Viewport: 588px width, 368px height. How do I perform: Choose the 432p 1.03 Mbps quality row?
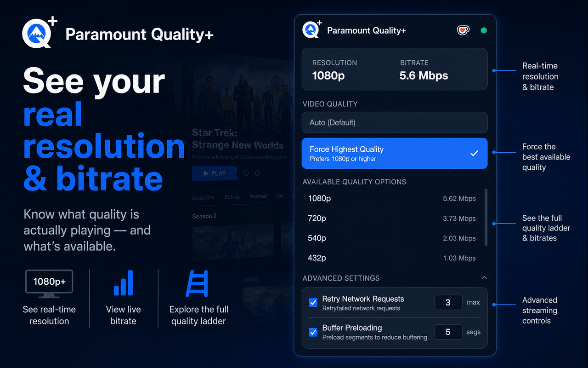tap(392, 258)
